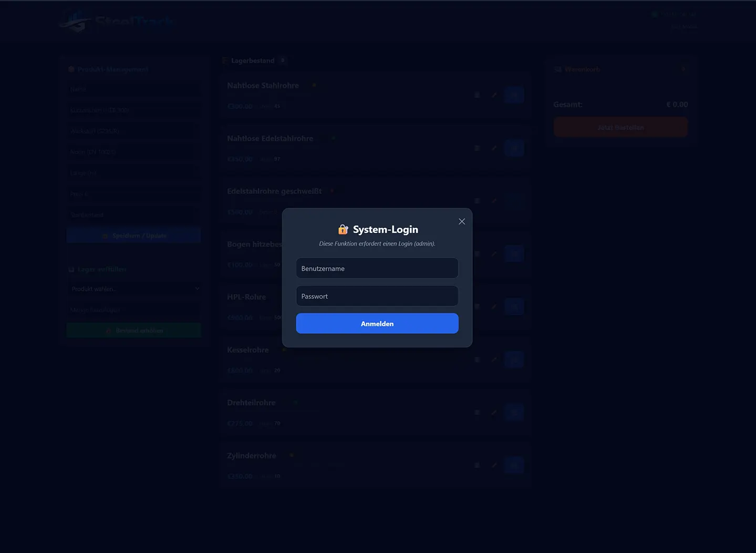Click the SteelTrack logo
This screenshot has height=553, width=756.
point(117,21)
